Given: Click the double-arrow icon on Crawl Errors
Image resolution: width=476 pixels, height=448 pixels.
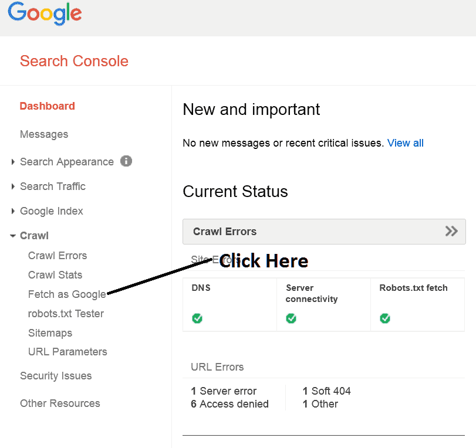Looking at the screenshot, I should [451, 231].
